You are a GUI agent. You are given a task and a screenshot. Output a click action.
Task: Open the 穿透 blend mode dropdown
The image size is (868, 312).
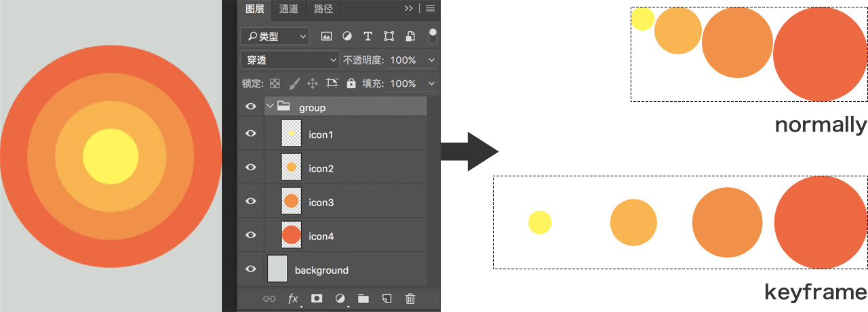290,60
